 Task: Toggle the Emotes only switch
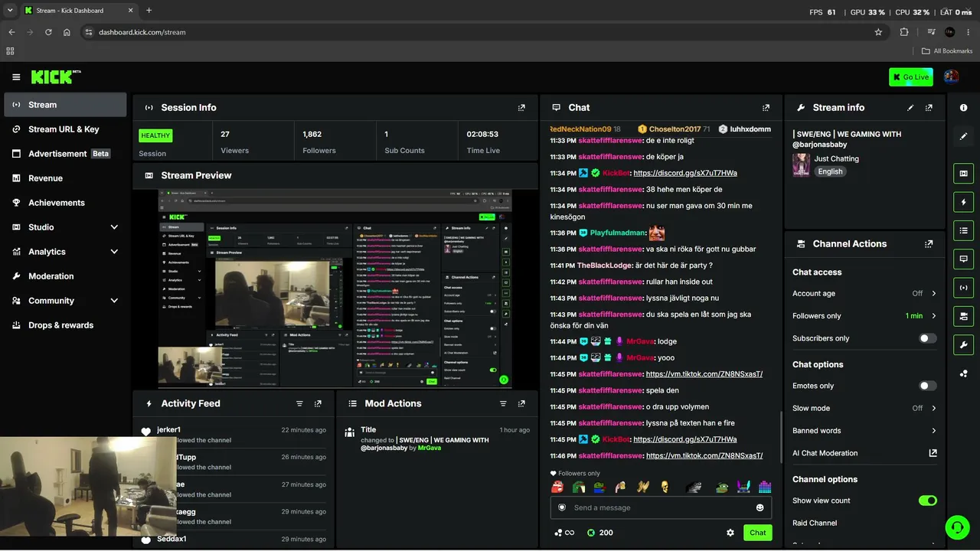(928, 386)
